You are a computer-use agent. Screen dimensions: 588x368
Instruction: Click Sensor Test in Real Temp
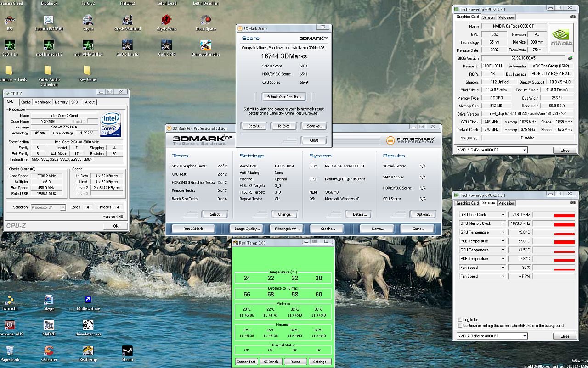[x=246, y=362]
